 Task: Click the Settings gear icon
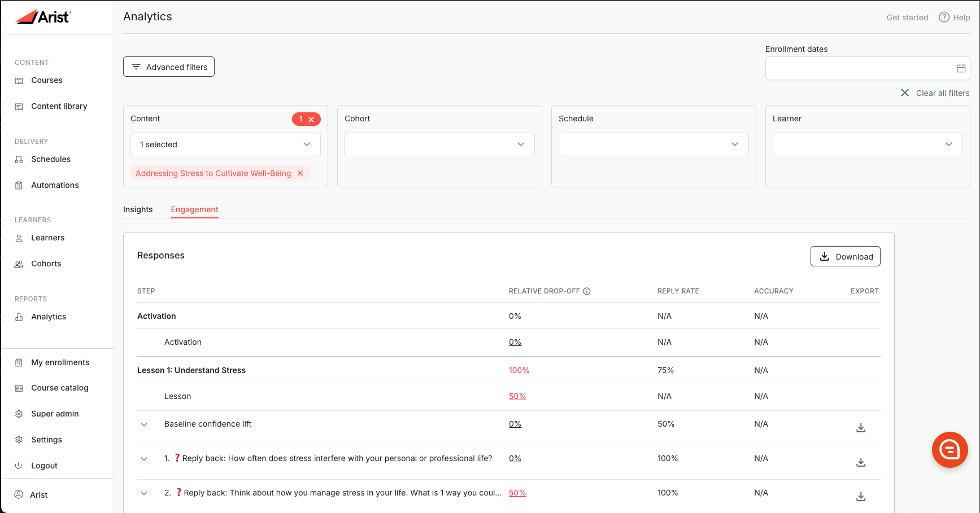pyautogui.click(x=19, y=440)
